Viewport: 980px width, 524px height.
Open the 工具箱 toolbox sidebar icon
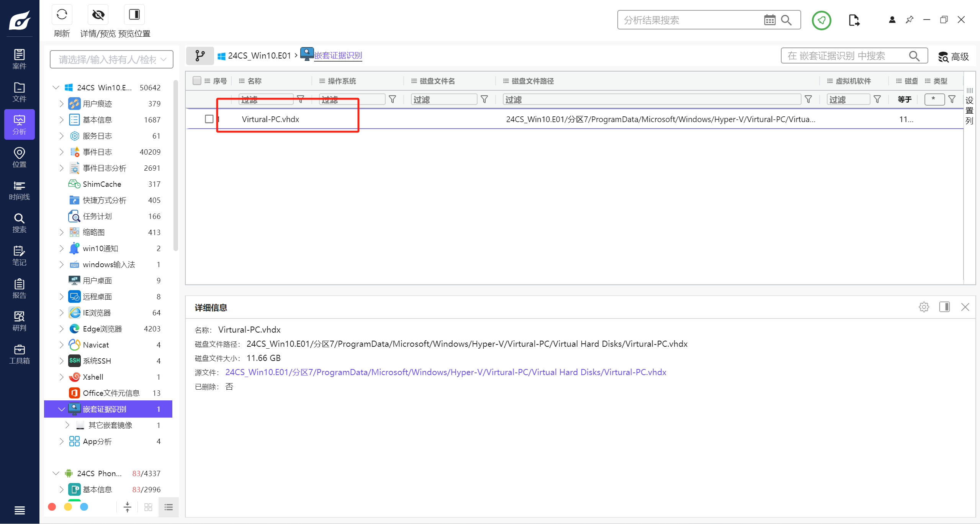[19, 354]
